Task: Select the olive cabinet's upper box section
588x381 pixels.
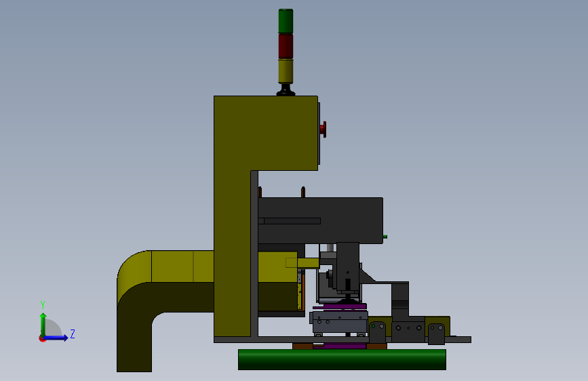Action: pyautogui.click(x=266, y=133)
